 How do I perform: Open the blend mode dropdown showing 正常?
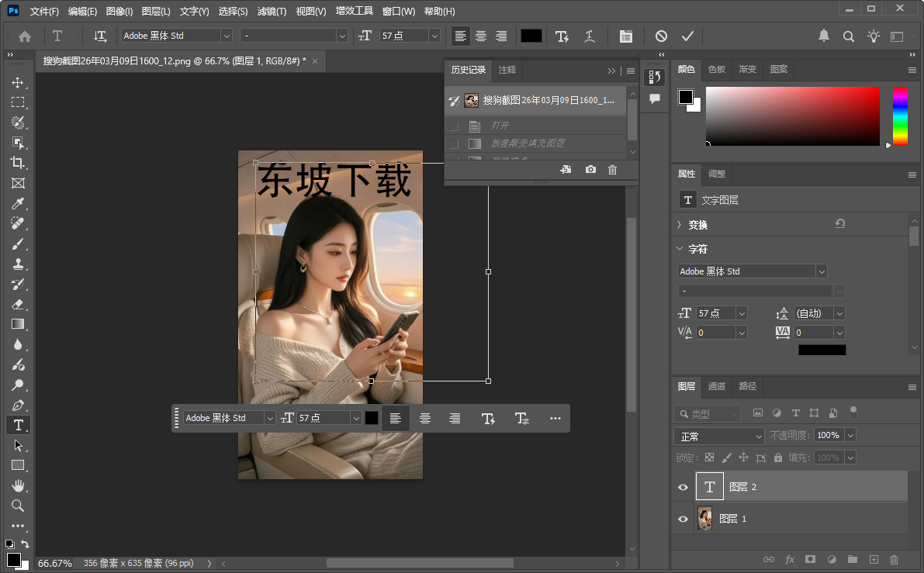coord(718,436)
